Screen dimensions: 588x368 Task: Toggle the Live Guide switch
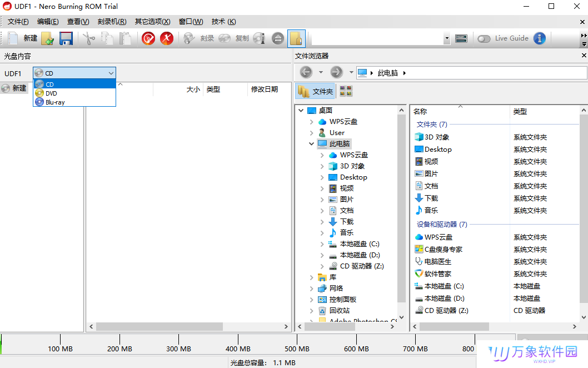tap(484, 39)
